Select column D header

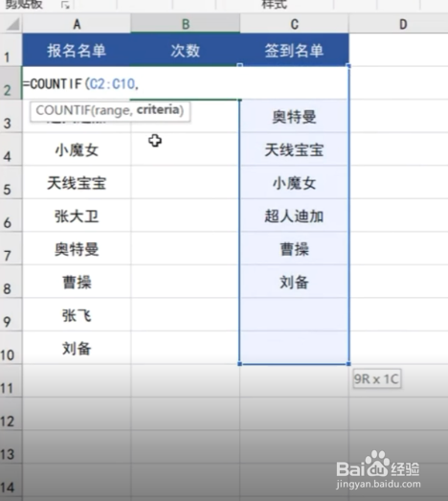(403, 24)
